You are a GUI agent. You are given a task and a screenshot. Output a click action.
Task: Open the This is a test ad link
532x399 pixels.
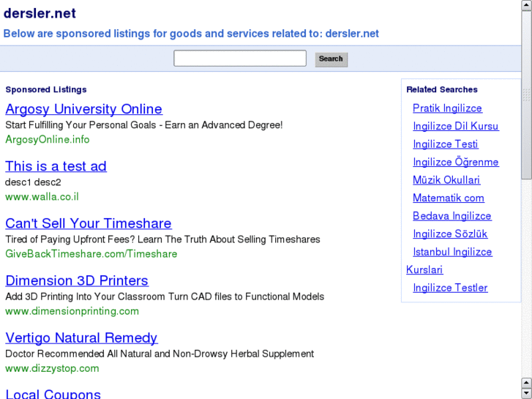pyautogui.click(x=56, y=166)
